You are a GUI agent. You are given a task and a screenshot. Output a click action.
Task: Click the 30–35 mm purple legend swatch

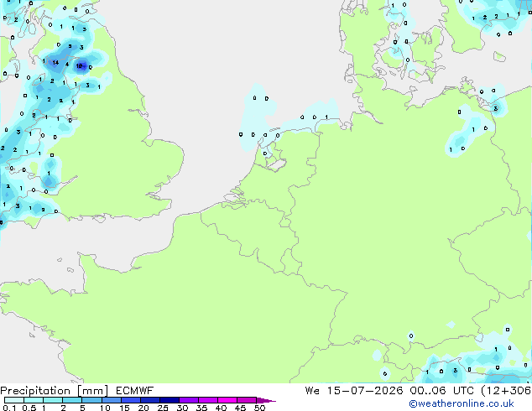[x=188, y=400]
